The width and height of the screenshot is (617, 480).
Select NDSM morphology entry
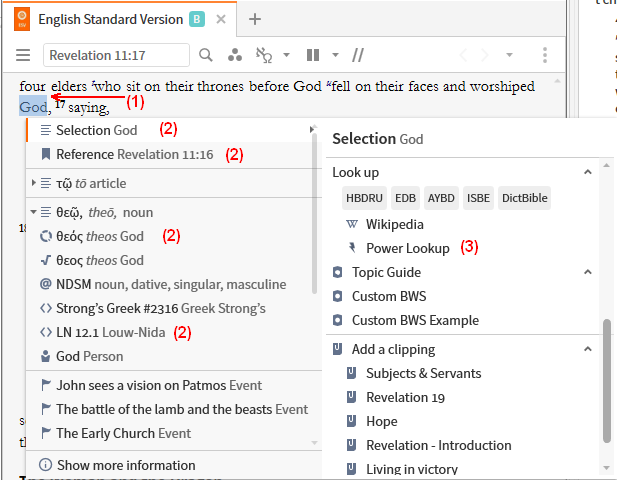(172, 284)
